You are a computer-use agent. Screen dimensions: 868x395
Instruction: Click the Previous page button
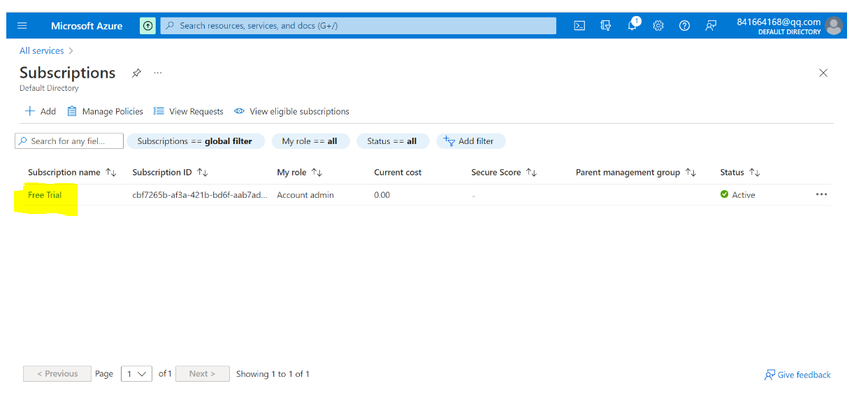57,373
